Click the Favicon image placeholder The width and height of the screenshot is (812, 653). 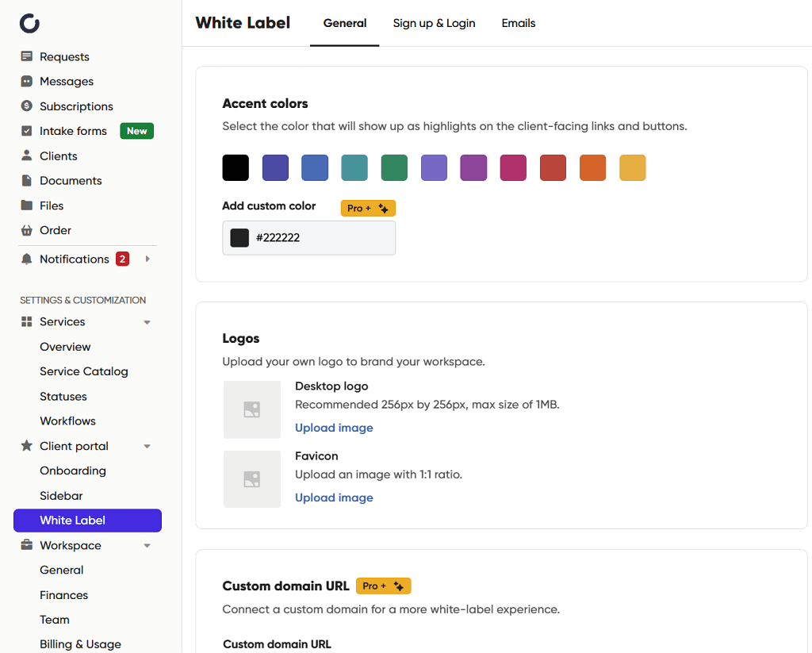252,479
